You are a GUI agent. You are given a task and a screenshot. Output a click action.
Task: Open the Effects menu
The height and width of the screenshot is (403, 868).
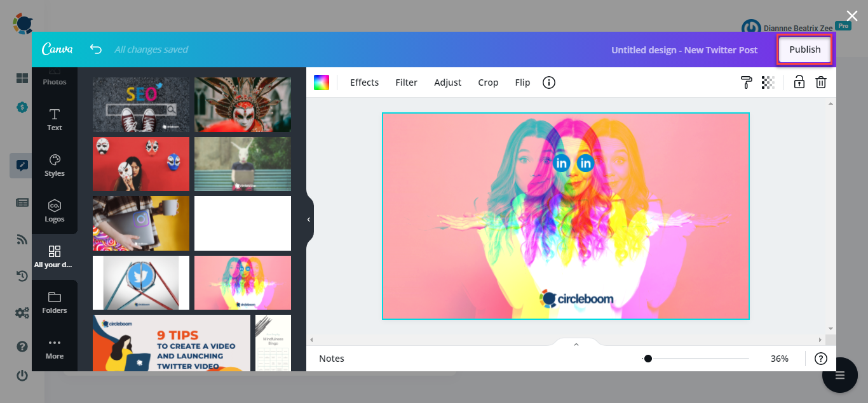point(363,83)
